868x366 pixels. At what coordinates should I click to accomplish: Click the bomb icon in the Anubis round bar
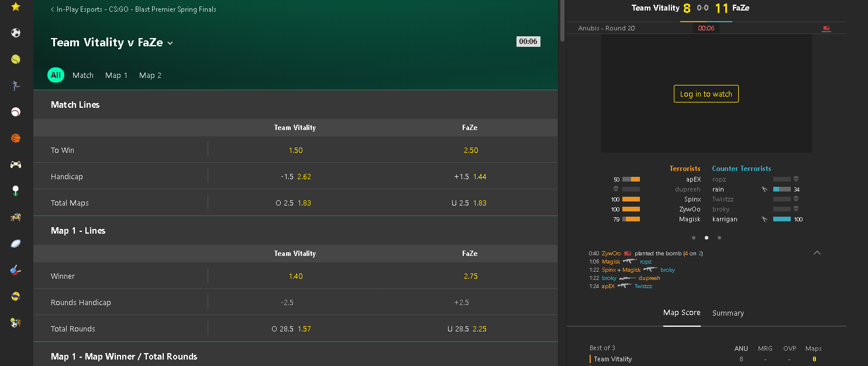pyautogui.click(x=826, y=28)
